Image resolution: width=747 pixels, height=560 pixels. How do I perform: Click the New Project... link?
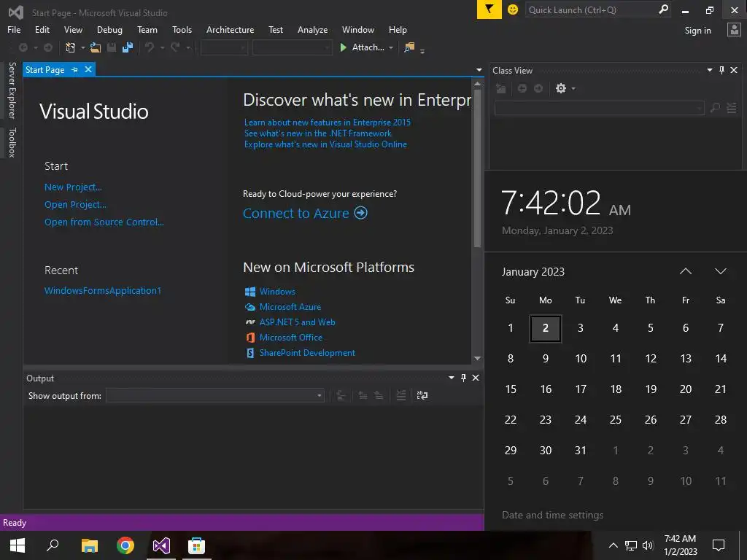pos(73,187)
